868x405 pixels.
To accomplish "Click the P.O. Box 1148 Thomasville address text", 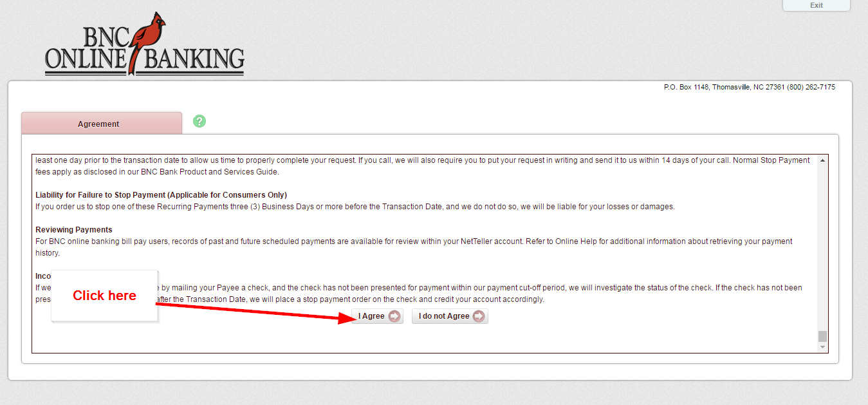I will pyautogui.click(x=714, y=87).
